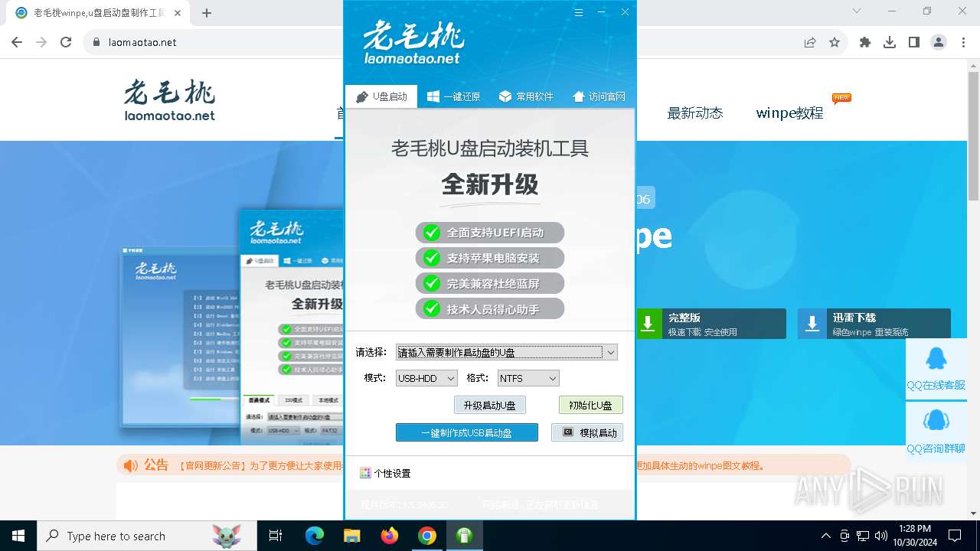Open Chrome extensions puzzle icon
Image resolution: width=980 pixels, height=551 pixels.
click(865, 42)
